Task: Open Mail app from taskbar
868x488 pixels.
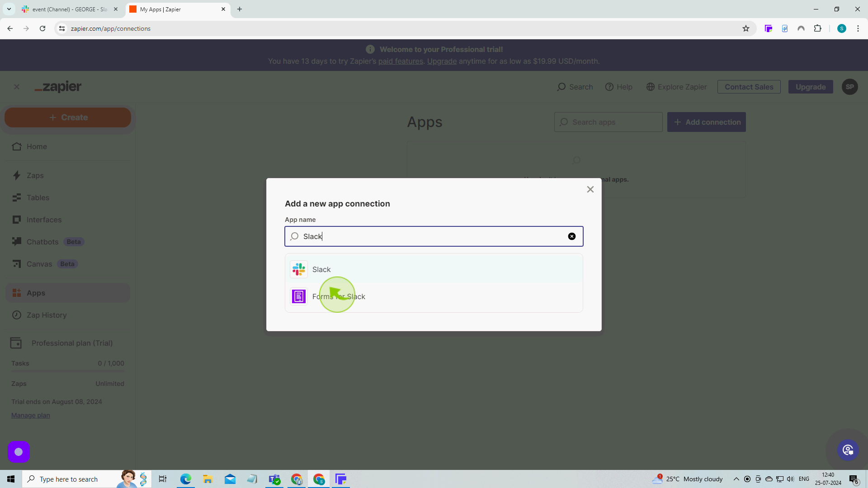Action: coord(230,479)
